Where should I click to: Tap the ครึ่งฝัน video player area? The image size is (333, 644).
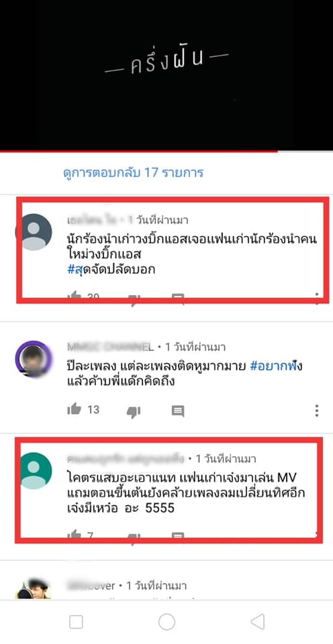coord(166,74)
